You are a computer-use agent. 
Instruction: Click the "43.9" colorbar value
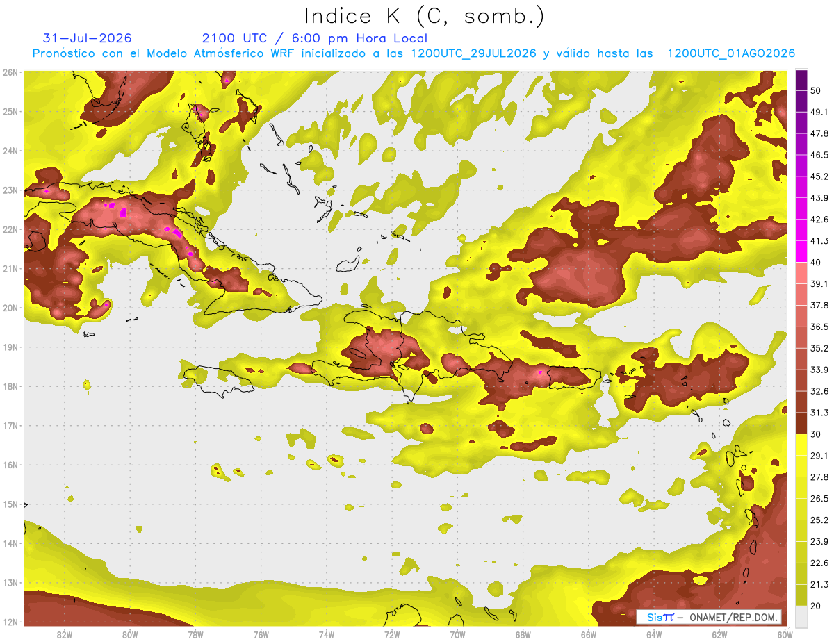pos(819,198)
